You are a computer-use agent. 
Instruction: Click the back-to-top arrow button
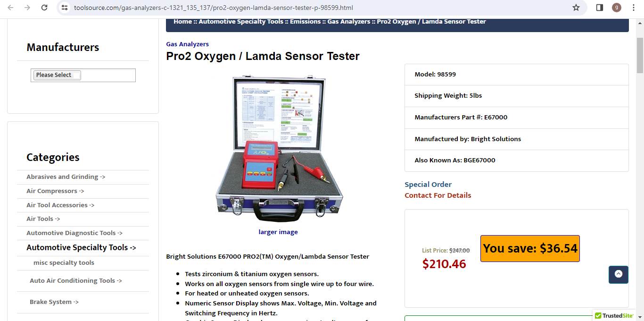619,275
